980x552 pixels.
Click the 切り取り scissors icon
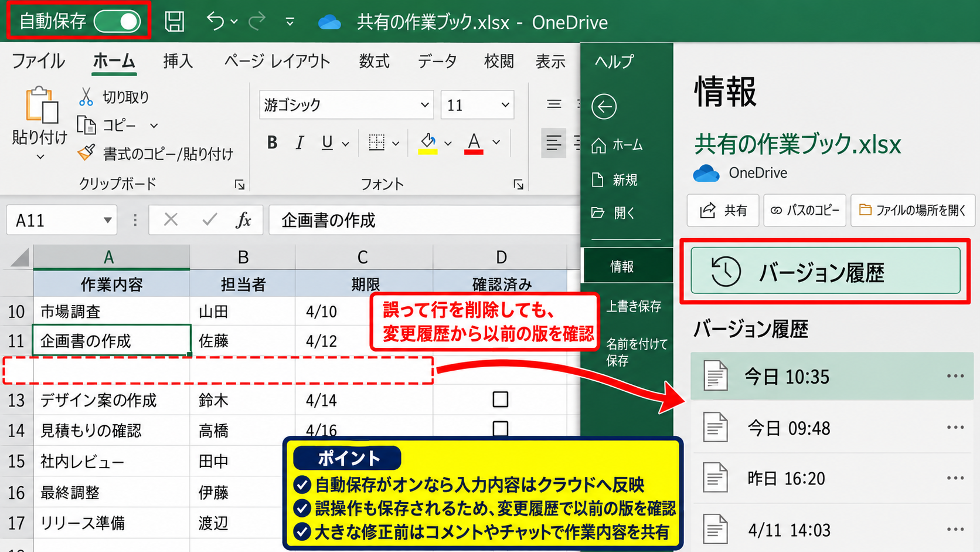[x=86, y=97]
